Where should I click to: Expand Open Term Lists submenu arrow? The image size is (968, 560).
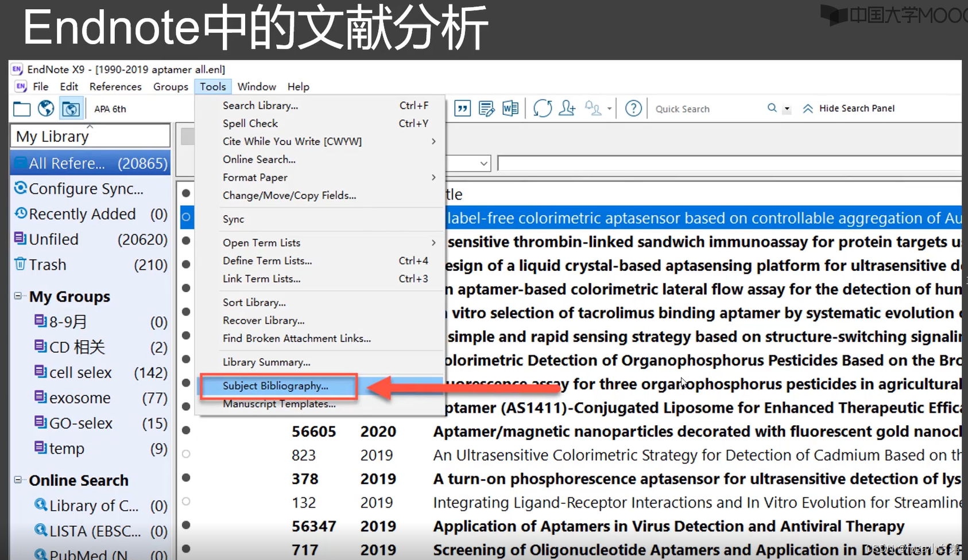pyautogui.click(x=433, y=243)
